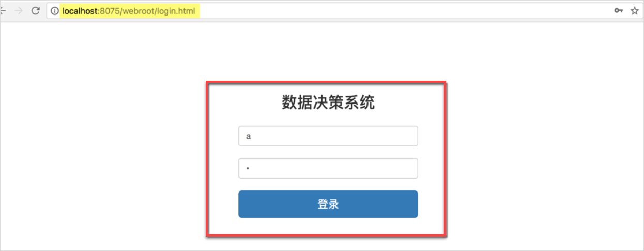Select the address bar URL
The image size is (644, 251).
(129, 11)
